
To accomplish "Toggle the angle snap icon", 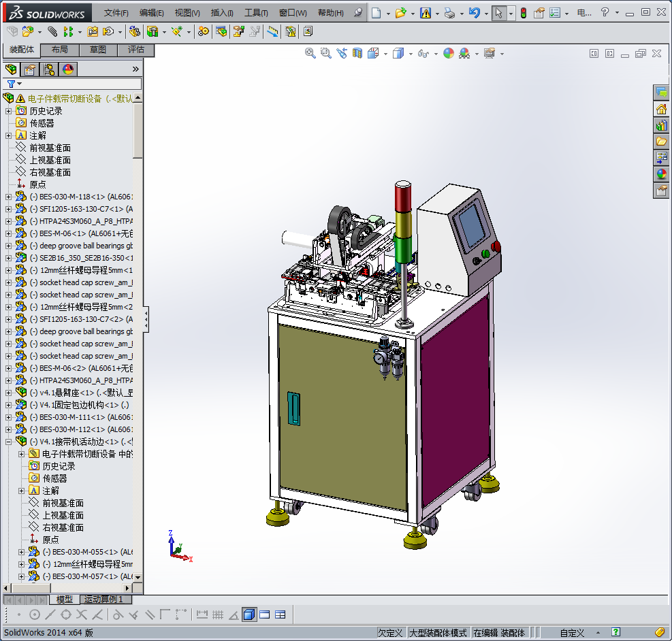I will tap(234, 615).
